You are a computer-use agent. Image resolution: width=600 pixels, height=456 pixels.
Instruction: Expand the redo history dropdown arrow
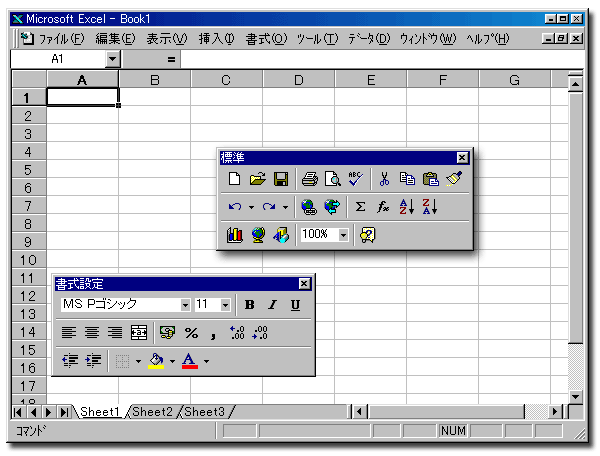coord(285,207)
